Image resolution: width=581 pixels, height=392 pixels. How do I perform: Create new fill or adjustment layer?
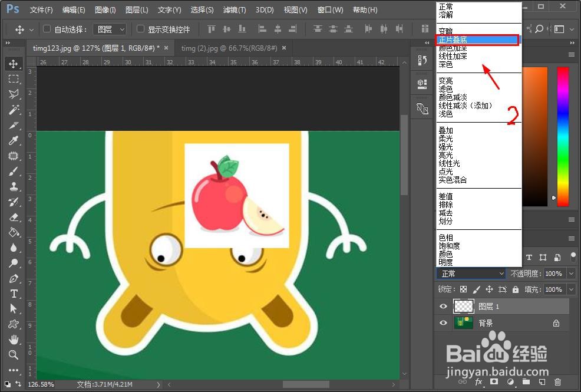pyautogui.click(x=510, y=381)
